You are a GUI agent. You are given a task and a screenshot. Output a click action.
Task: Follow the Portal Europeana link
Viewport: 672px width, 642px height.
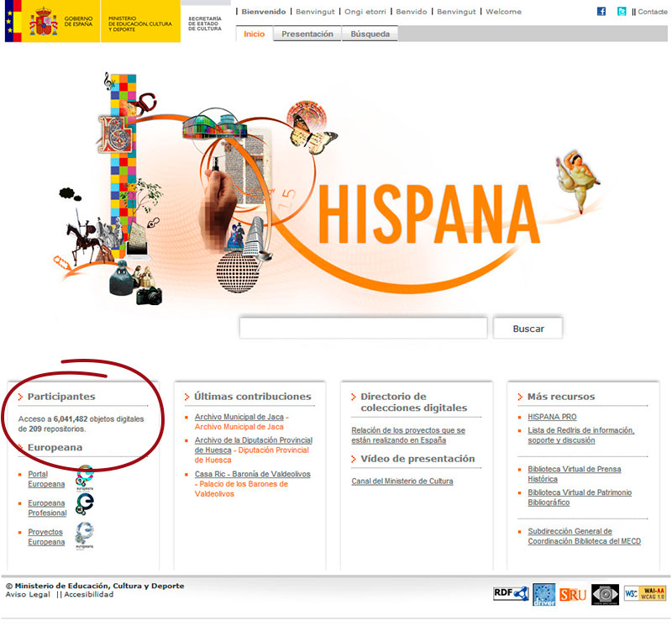click(46, 479)
